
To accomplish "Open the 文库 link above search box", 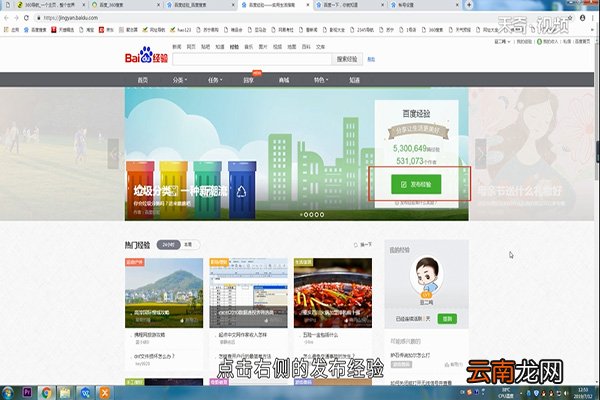I will click(x=320, y=47).
